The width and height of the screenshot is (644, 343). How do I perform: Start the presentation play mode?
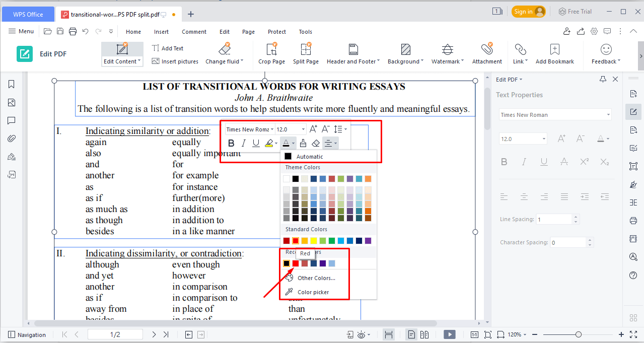point(449,334)
